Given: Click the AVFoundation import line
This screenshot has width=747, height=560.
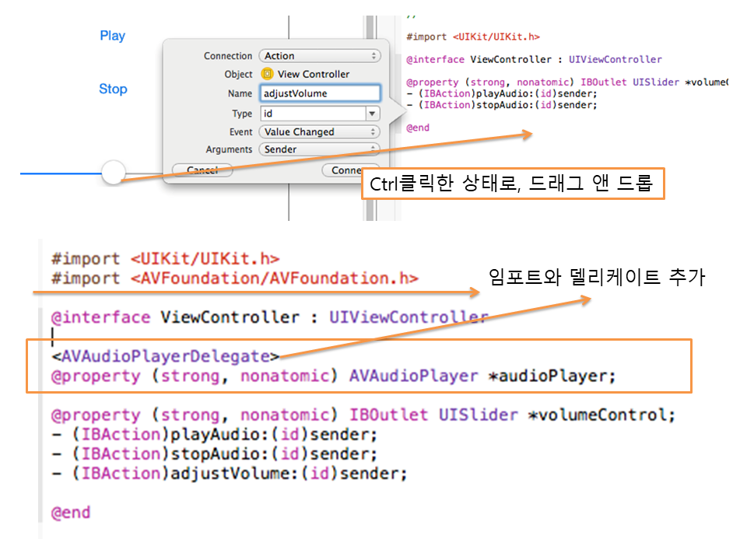Looking at the screenshot, I should click(x=234, y=278).
